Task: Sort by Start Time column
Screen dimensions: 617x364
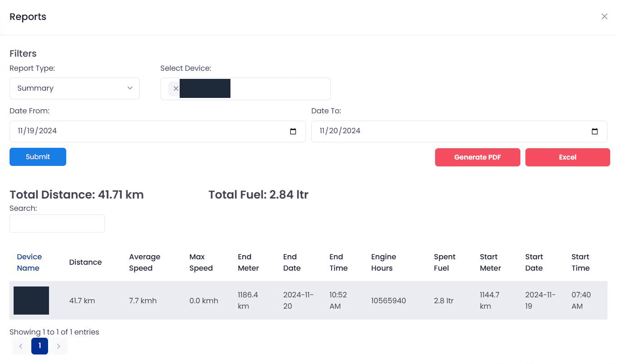Action: pos(581,262)
